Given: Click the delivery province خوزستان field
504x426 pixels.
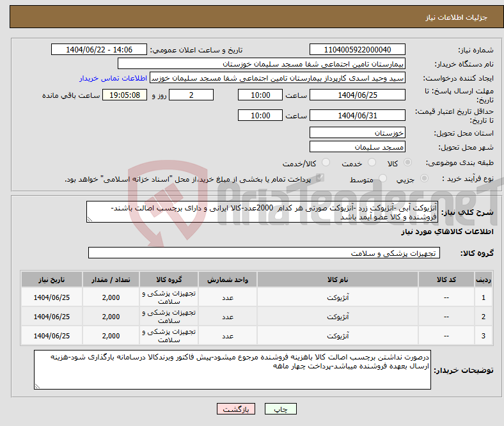Looking at the screenshot, I should point(357,132).
